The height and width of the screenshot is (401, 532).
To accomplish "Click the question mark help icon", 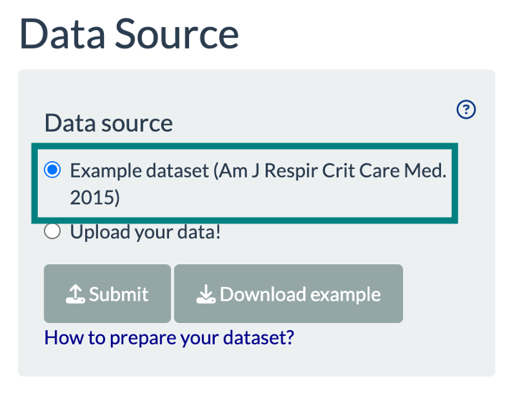I will (x=466, y=110).
